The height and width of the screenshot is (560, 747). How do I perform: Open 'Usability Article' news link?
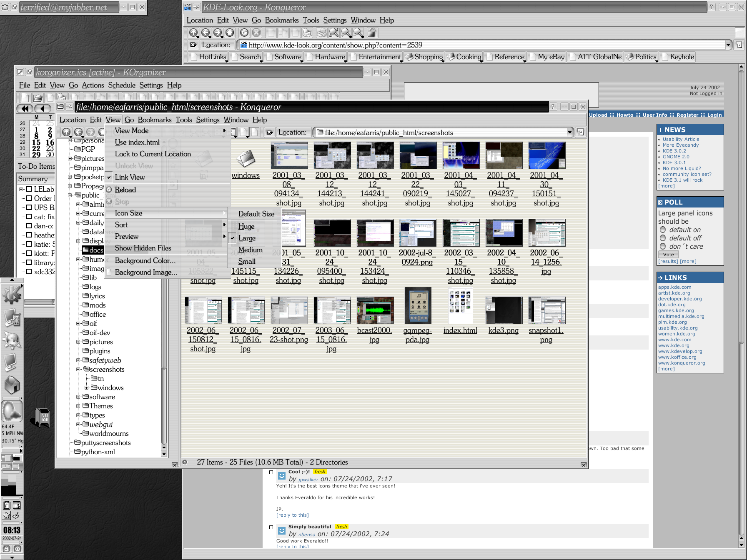[x=681, y=139]
